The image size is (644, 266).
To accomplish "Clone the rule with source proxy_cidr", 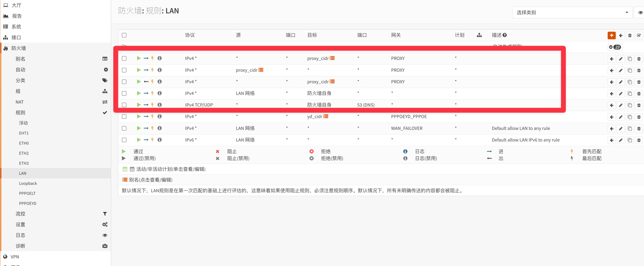I will (x=630, y=71).
